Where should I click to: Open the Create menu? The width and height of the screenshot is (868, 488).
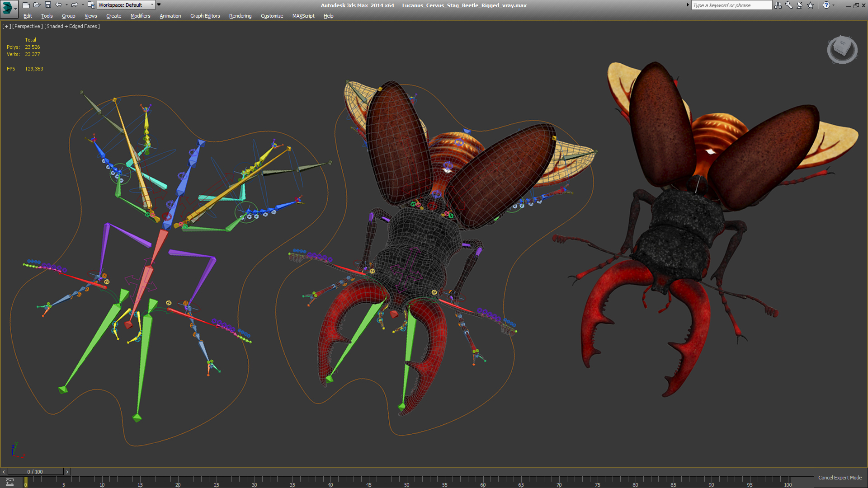coord(114,16)
